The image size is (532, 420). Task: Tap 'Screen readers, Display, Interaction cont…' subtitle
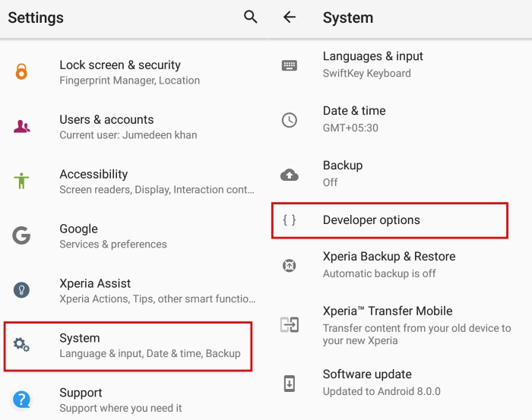point(157,189)
